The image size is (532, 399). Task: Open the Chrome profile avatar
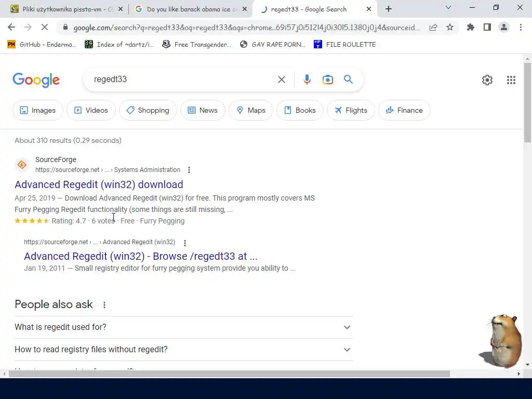click(504, 27)
